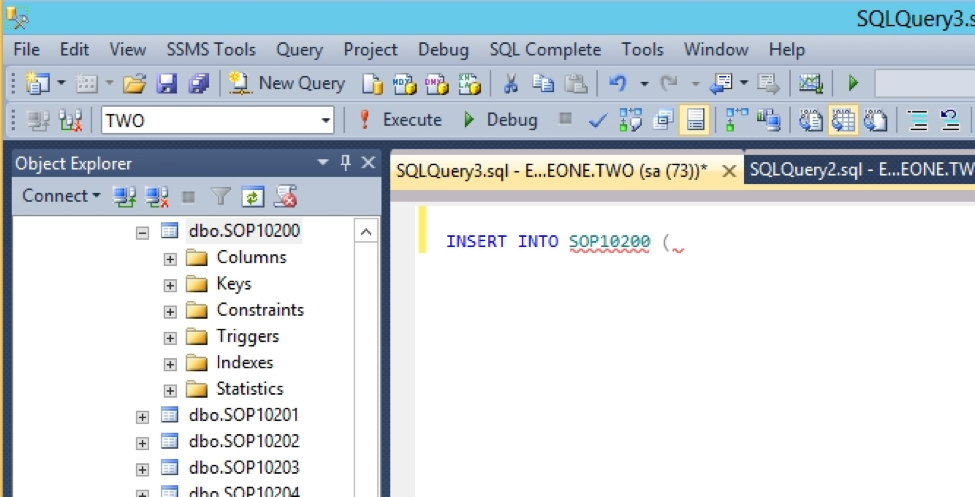975x497 pixels.
Task: Open the SSMS Tools menu
Action: point(211,49)
